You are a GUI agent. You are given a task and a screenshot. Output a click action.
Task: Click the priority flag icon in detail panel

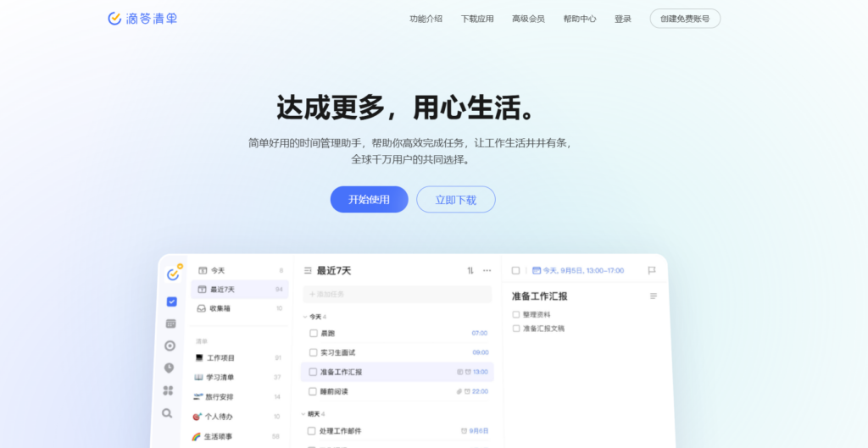pyautogui.click(x=652, y=270)
